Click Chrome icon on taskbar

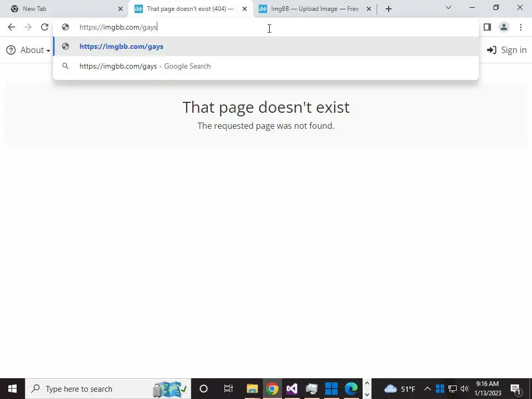coord(272,389)
